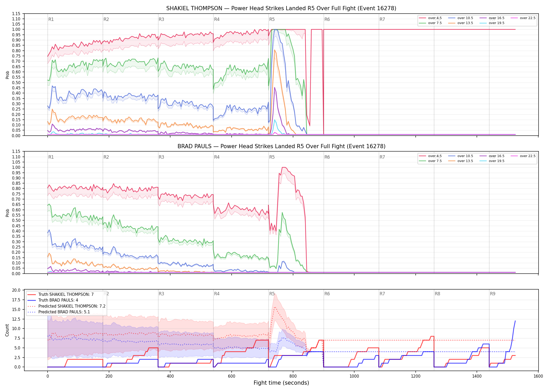Click the BRAD PAULS chart title
The height and width of the screenshot is (392, 549).
click(x=281, y=146)
